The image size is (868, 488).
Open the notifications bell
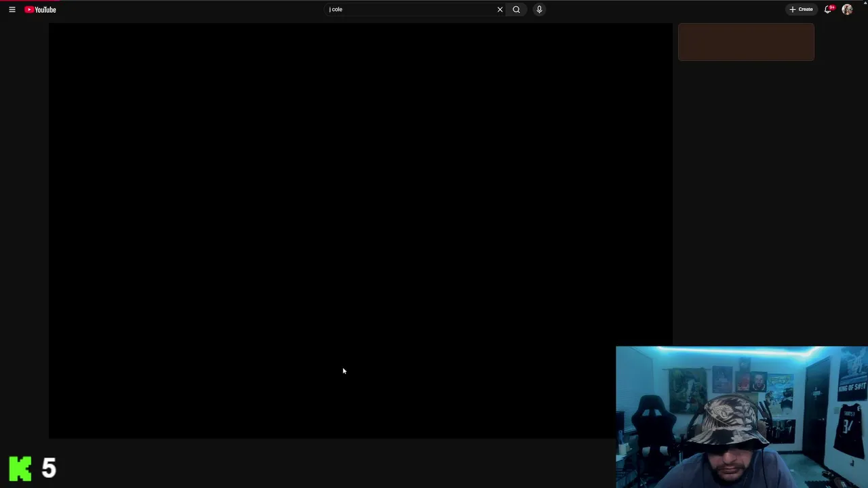pos(828,9)
